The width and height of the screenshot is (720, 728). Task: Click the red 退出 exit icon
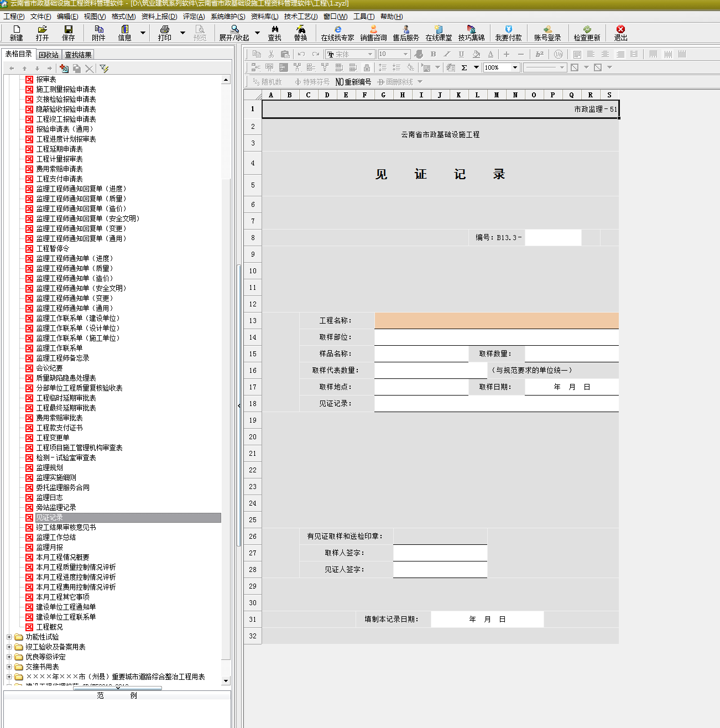point(620,33)
